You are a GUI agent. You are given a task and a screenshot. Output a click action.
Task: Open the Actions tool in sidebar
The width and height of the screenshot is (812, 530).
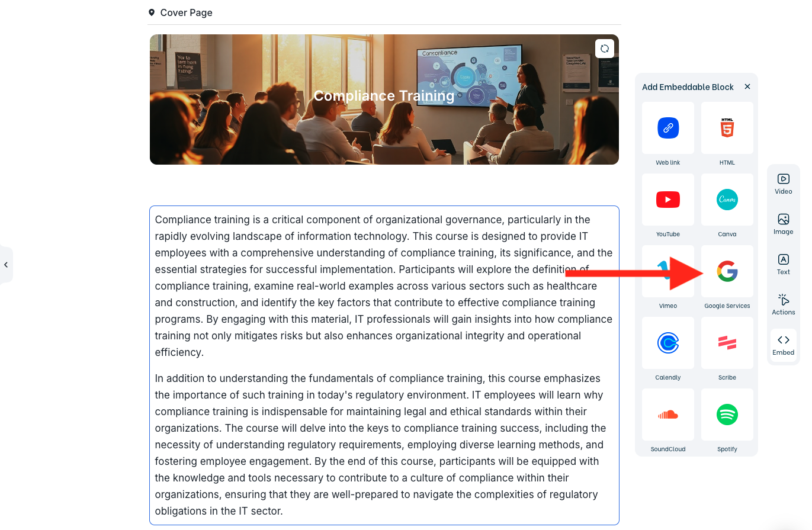pyautogui.click(x=783, y=305)
